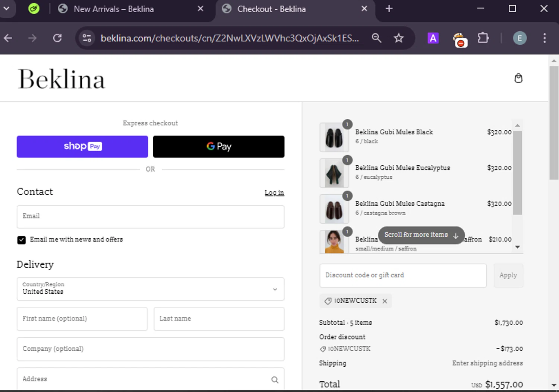Open the blocked-badge extension icon
Screen dimensions: 559x392
pyautogui.click(x=459, y=40)
